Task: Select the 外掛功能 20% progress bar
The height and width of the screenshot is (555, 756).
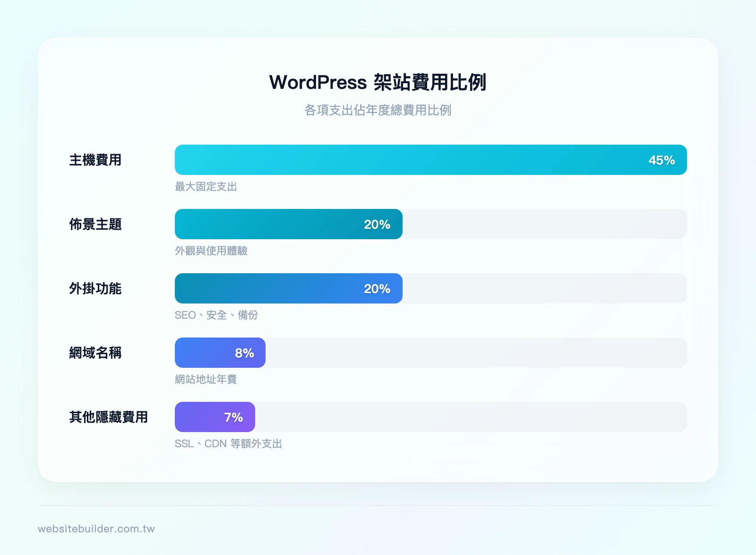Action: point(288,288)
